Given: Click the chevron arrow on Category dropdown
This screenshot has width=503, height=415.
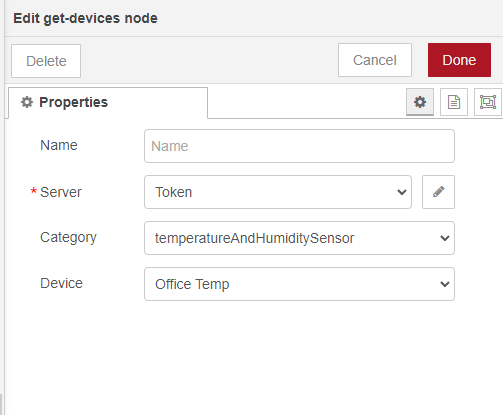Looking at the screenshot, I should tap(445, 238).
